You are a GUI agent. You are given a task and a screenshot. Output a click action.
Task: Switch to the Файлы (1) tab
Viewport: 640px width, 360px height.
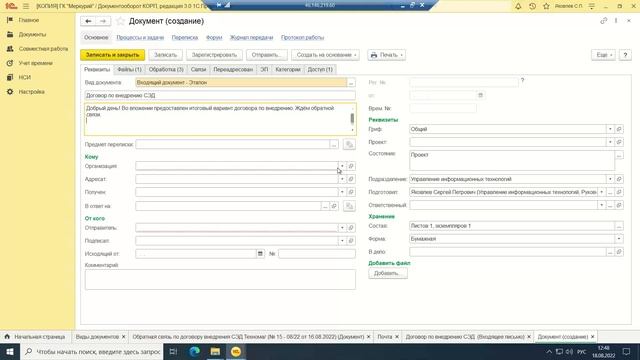pyautogui.click(x=129, y=70)
